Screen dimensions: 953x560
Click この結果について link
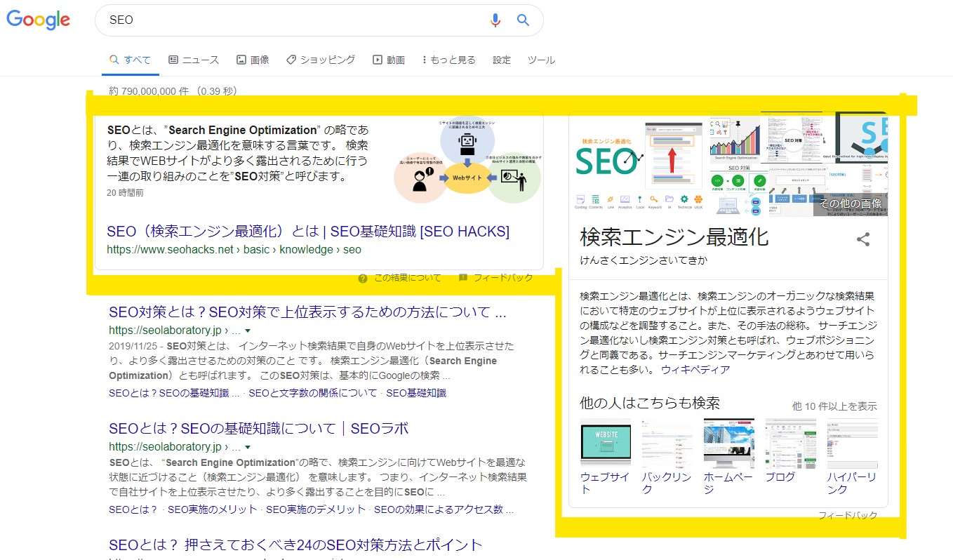click(x=408, y=278)
